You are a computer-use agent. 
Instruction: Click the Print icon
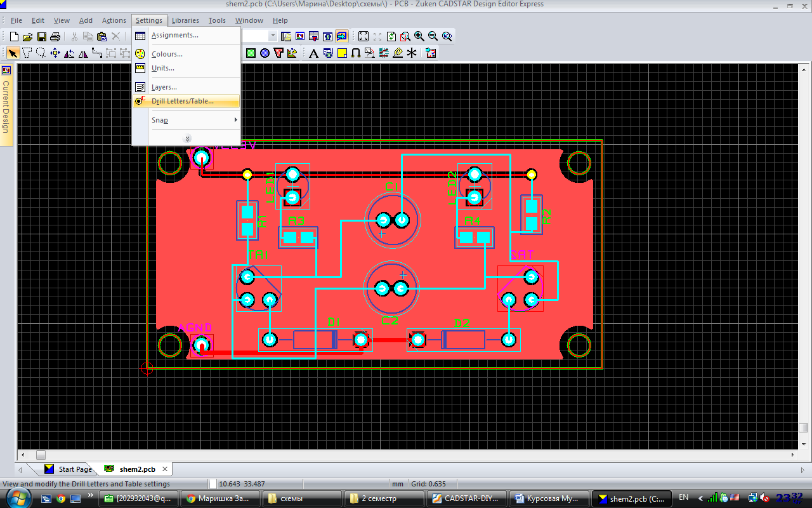pyautogui.click(x=55, y=37)
